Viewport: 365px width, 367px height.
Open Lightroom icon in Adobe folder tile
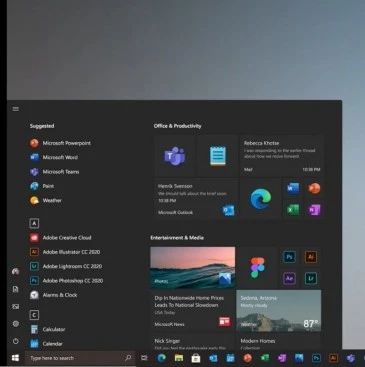click(x=310, y=278)
